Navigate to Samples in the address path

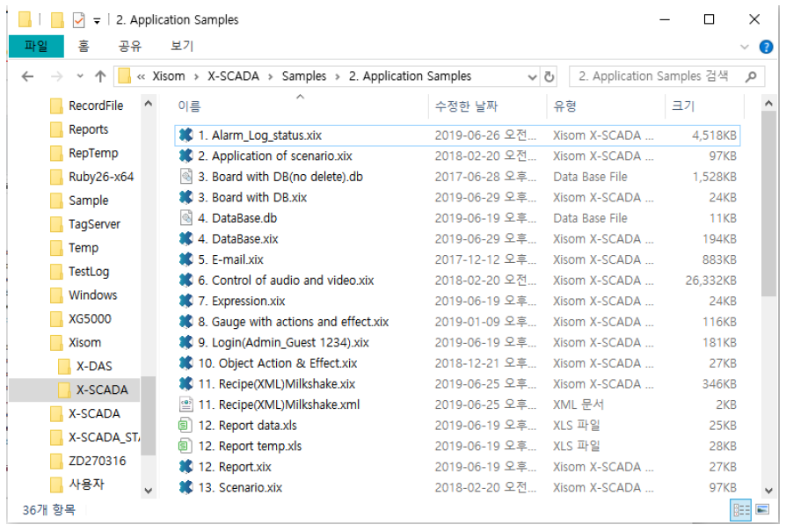point(304,77)
